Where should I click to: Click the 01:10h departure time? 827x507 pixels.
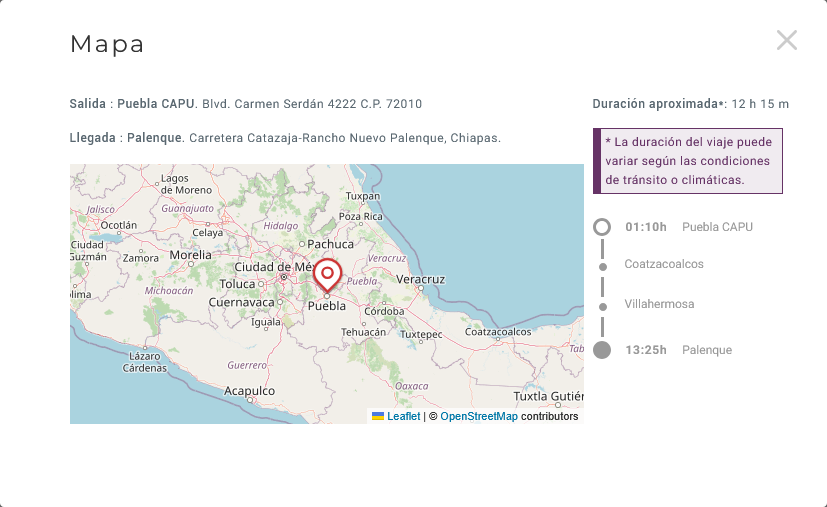pyautogui.click(x=645, y=227)
